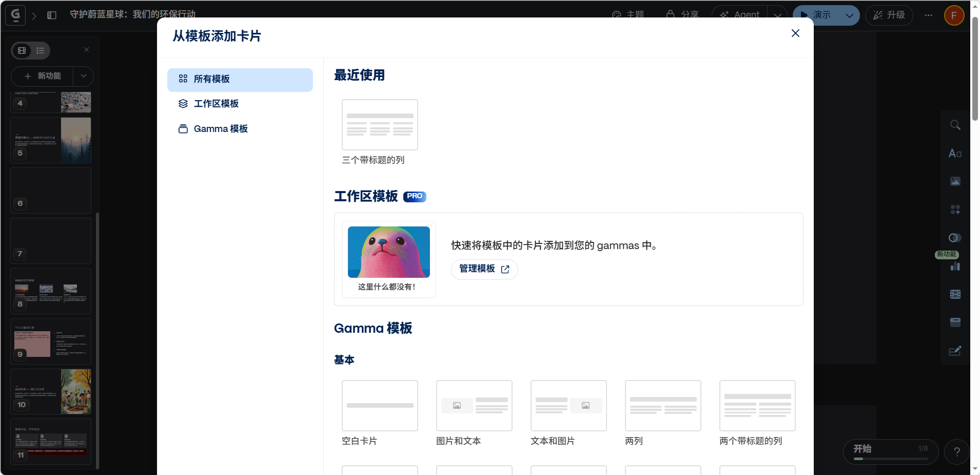
Task: Click the help question mark button
Action: (956, 452)
